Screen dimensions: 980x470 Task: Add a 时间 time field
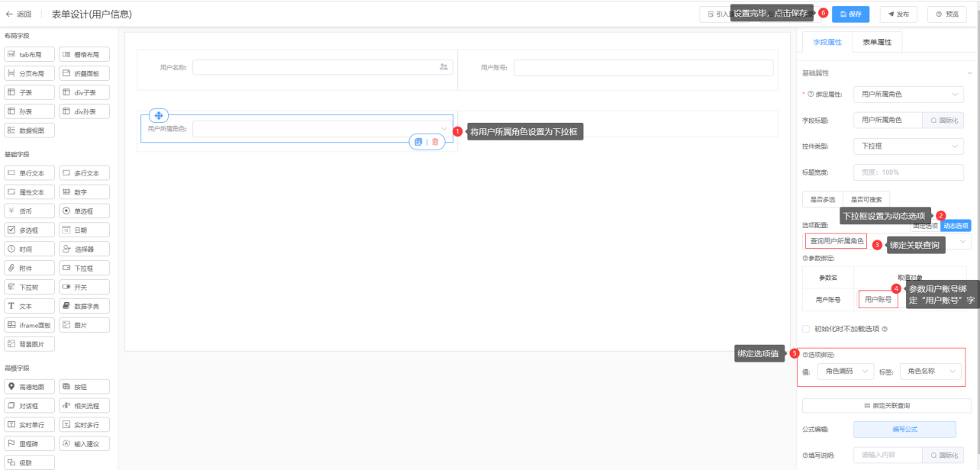pyautogui.click(x=29, y=249)
